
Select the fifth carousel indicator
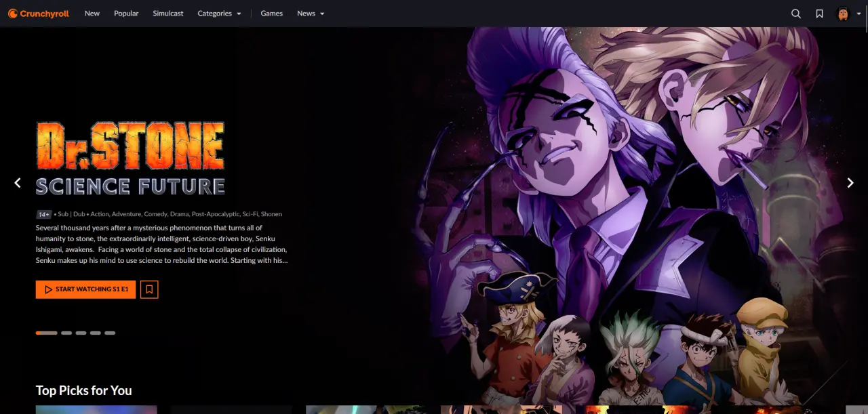point(110,333)
